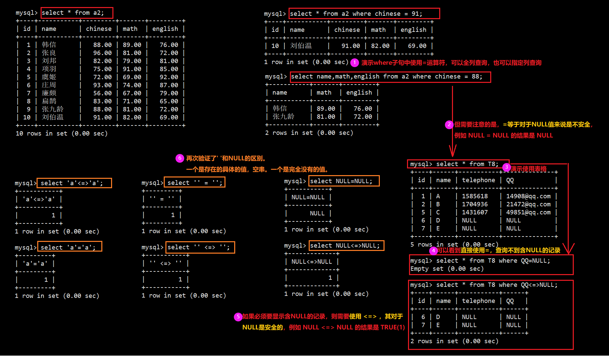Click "2 rows in set" under QQ<=>NULL result

[454, 341]
